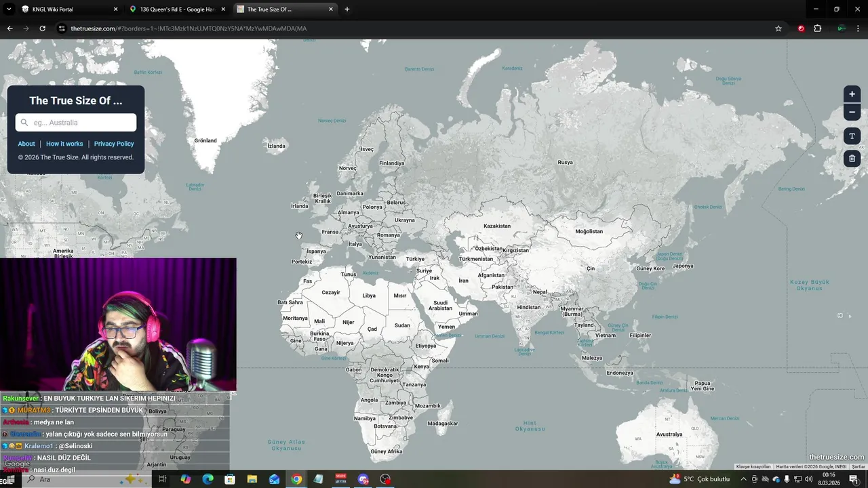This screenshot has height=488, width=868.
Task: Click the Avustralya country label
Action: click(669, 434)
